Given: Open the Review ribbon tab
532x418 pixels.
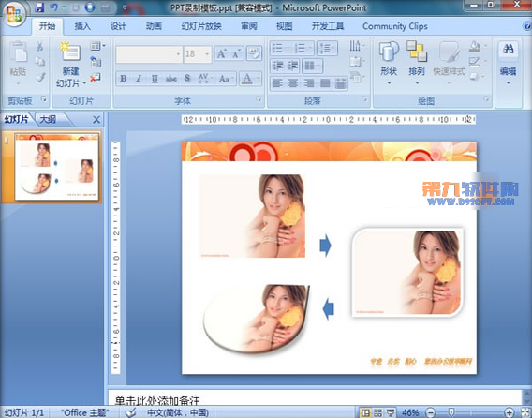Looking at the screenshot, I should click(249, 26).
